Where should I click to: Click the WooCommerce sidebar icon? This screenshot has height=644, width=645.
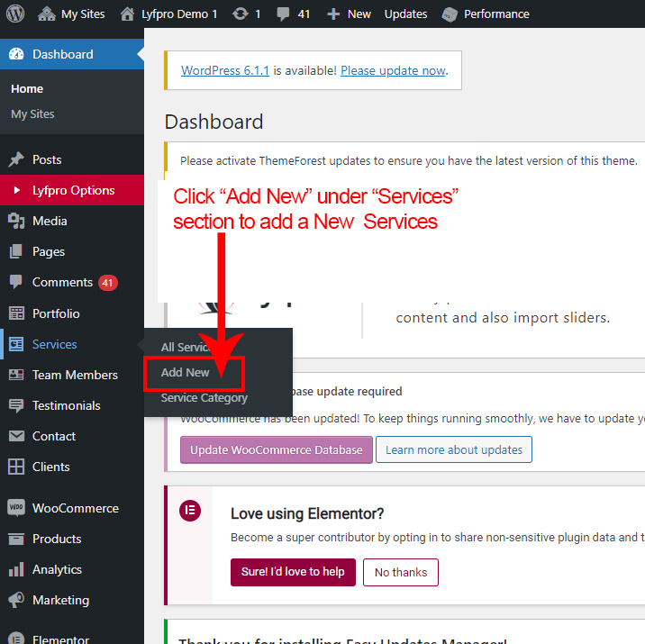point(16,508)
